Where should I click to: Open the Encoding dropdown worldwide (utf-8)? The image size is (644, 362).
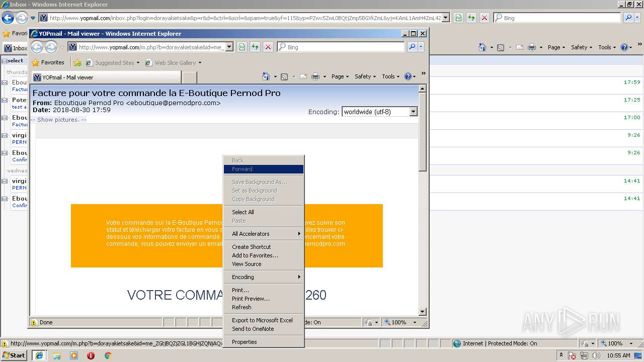(380, 112)
